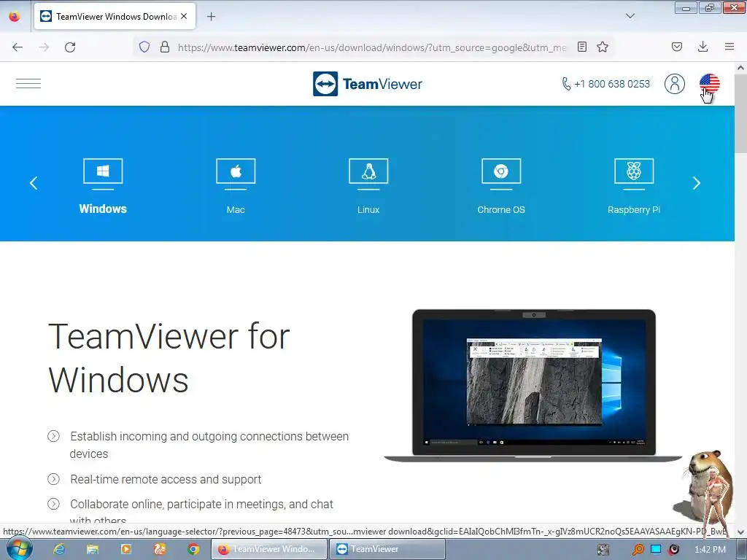Select the TeamViewer Windows Download tab
Viewport: 747px width, 560px height.
[115, 16]
